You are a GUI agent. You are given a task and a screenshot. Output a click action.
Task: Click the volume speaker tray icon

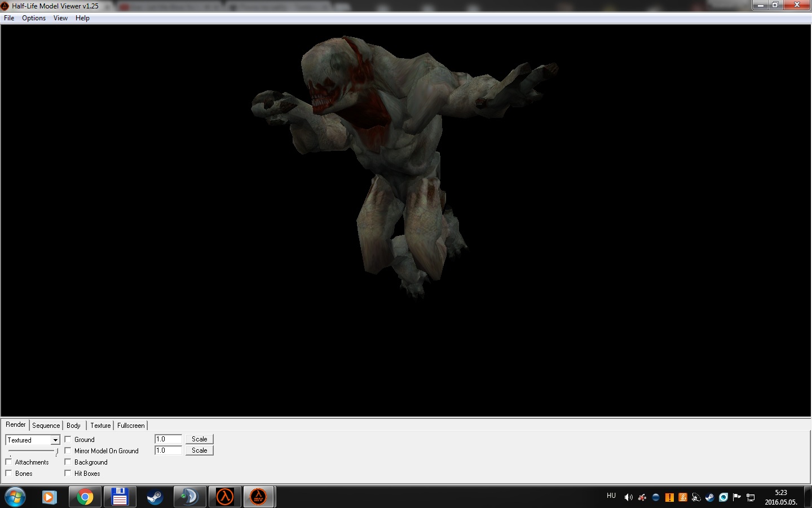(628, 497)
